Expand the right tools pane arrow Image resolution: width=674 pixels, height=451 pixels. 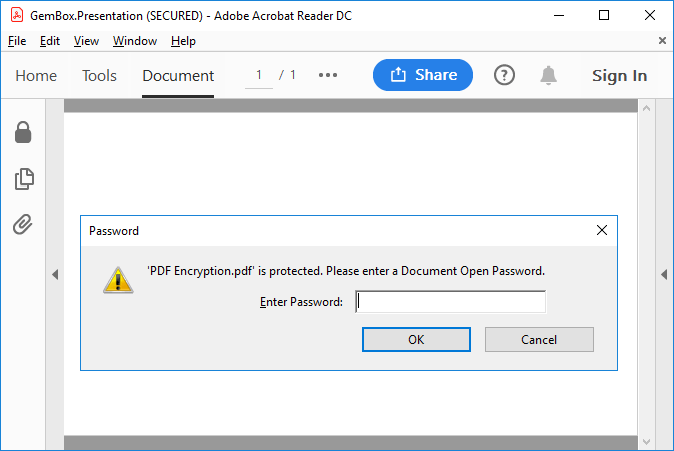pyautogui.click(x=663, y=274)
